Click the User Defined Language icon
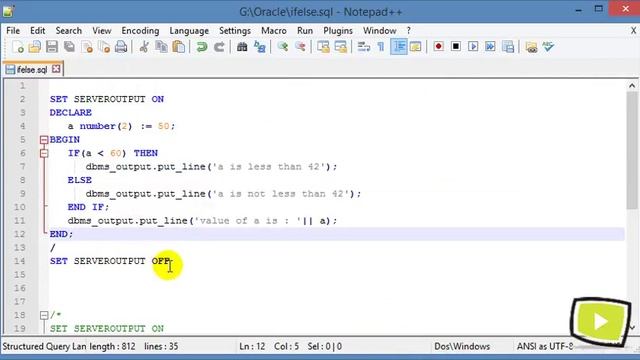This screenshot has width=640, height=360. point(416,47)
